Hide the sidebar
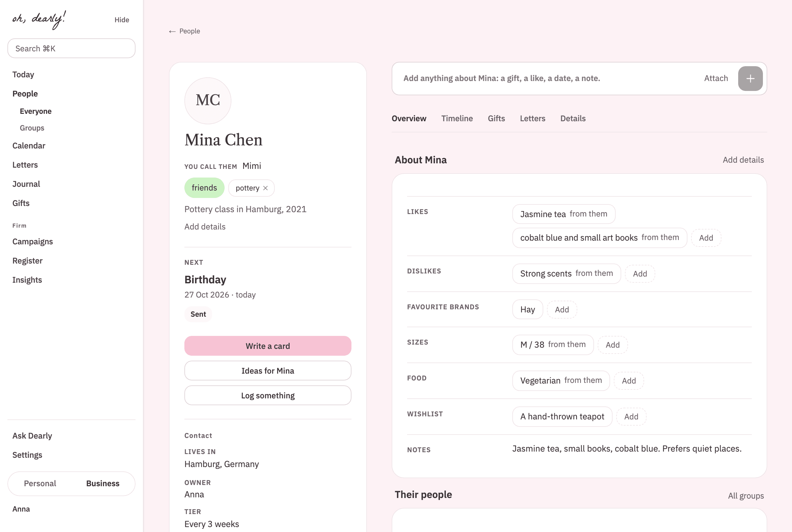Screen dimensions: 792x532 (x=122, y=20)
